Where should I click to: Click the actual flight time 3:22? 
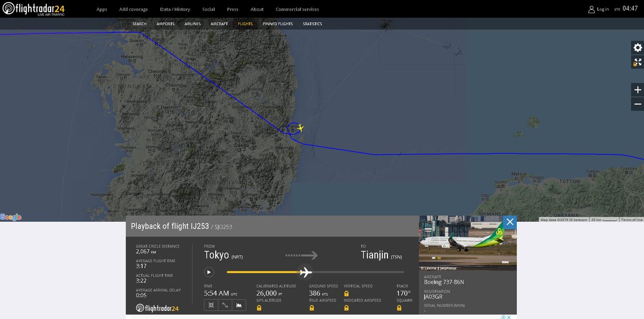[x=142, y=280]
